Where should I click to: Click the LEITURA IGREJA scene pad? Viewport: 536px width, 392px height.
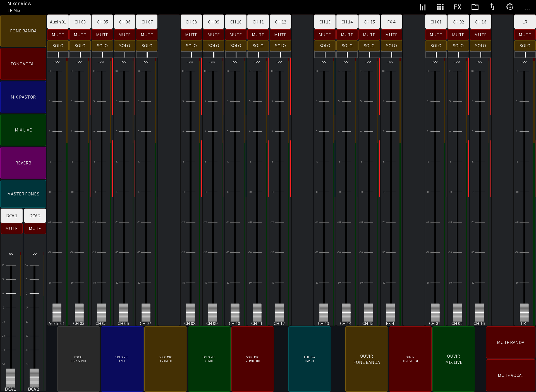(x=310, y=359)
